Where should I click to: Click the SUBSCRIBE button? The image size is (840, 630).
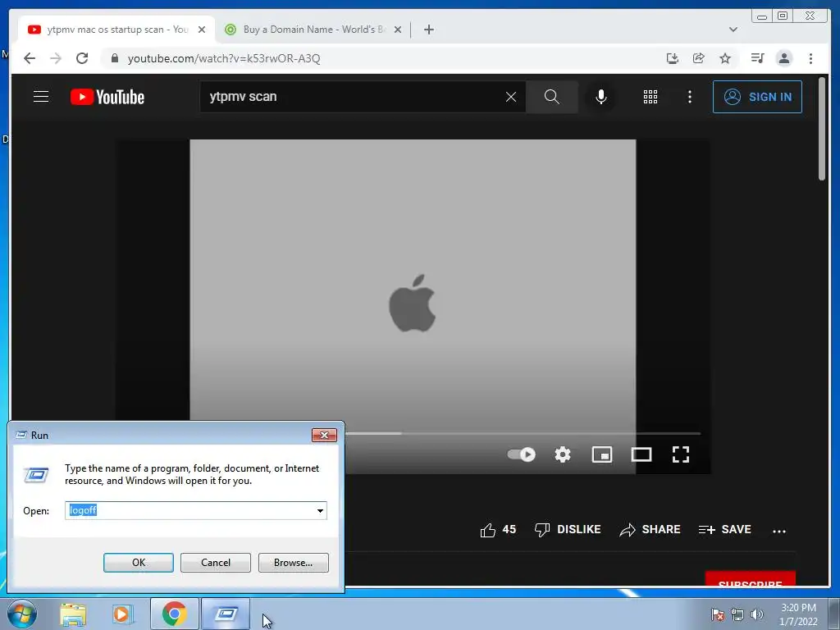point(750,579)
